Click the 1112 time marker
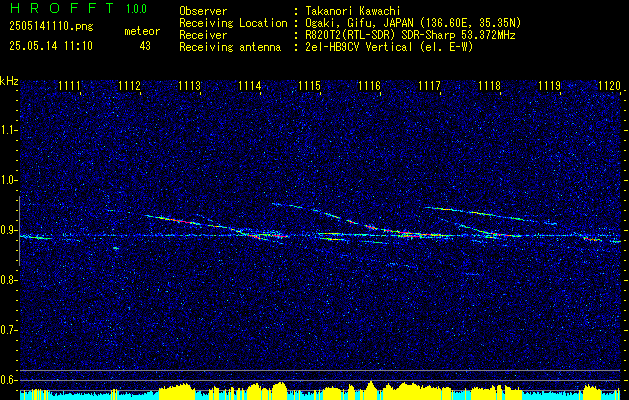The image size is (629, 400). pos(129,86)
